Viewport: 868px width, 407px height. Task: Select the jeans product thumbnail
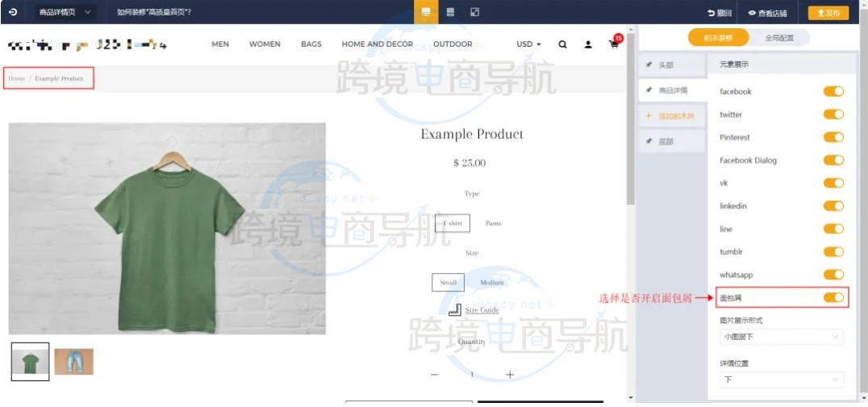pos(73,362)
